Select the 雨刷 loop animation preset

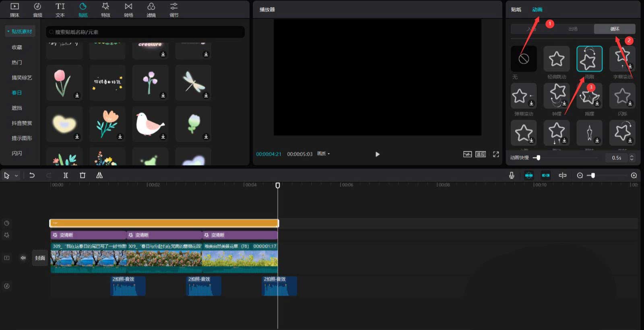pos(589,59)
